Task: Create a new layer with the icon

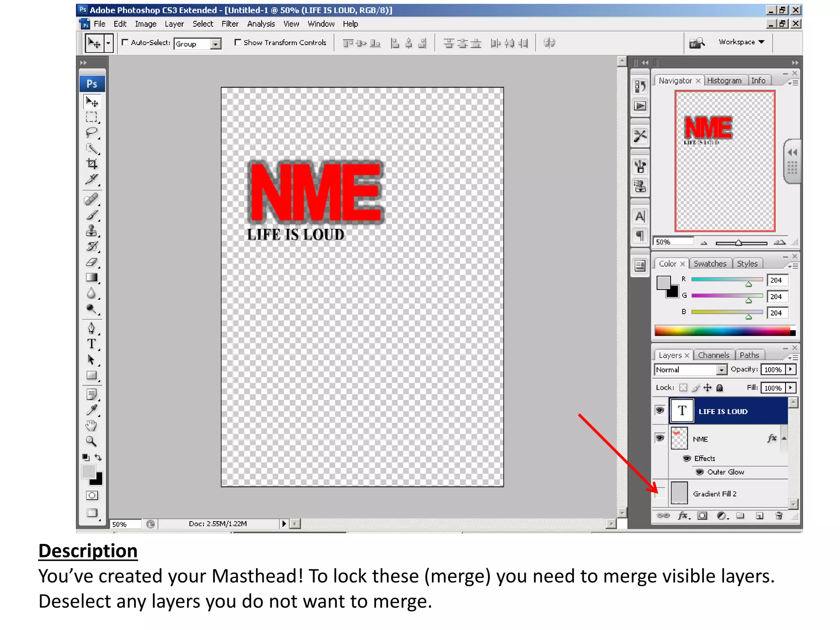Action: tap(760, 516)
